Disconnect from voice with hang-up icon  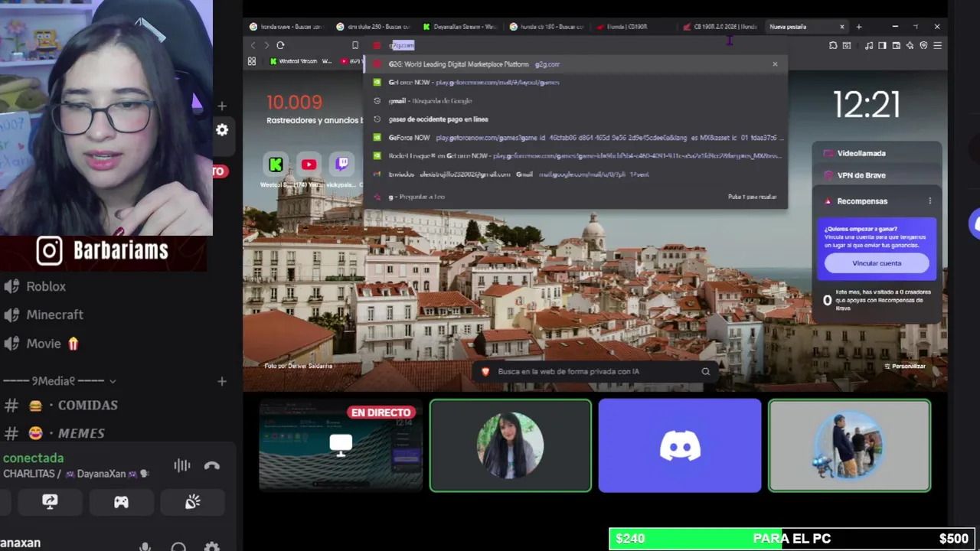coord(212,465)
